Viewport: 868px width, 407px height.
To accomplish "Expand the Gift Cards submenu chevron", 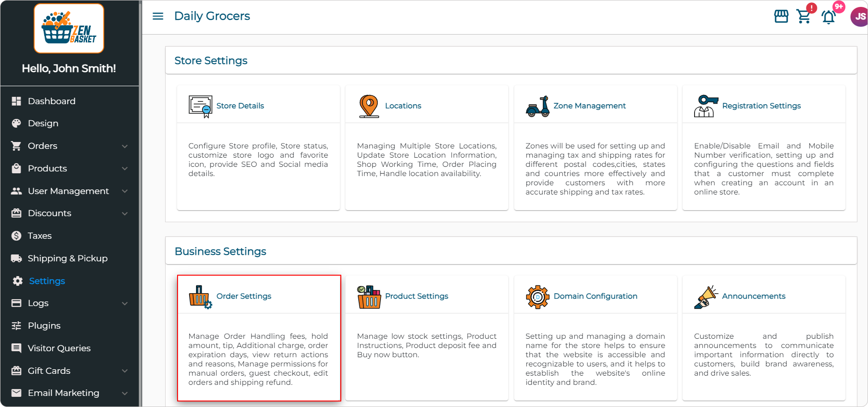I will click(x=125, y=371).
